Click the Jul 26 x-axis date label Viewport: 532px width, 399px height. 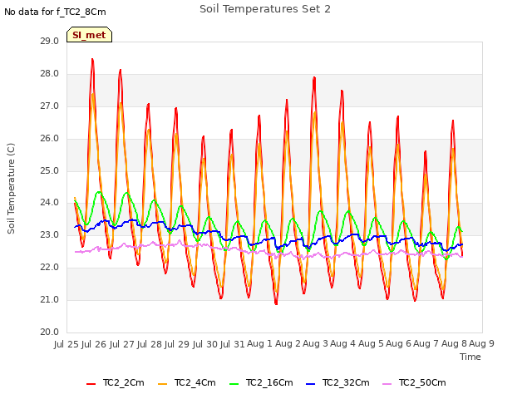point(94,344)
